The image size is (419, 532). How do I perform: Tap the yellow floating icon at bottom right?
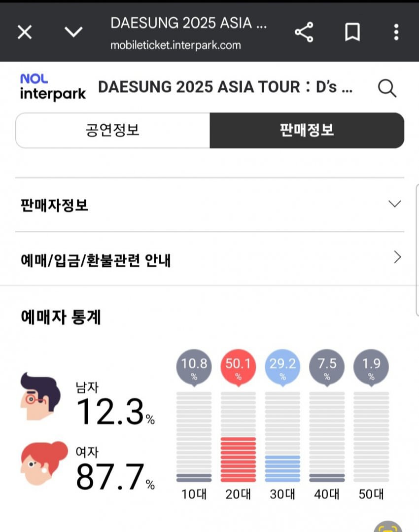388,527
